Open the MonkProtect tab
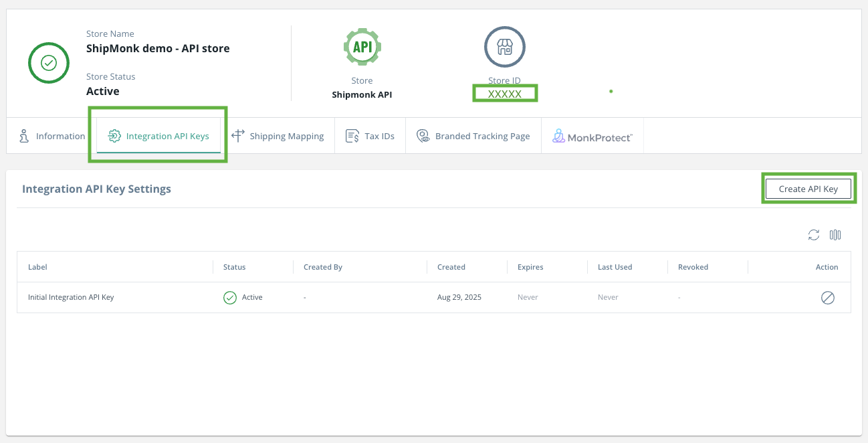The image size is (868, 443). point(592,136)
